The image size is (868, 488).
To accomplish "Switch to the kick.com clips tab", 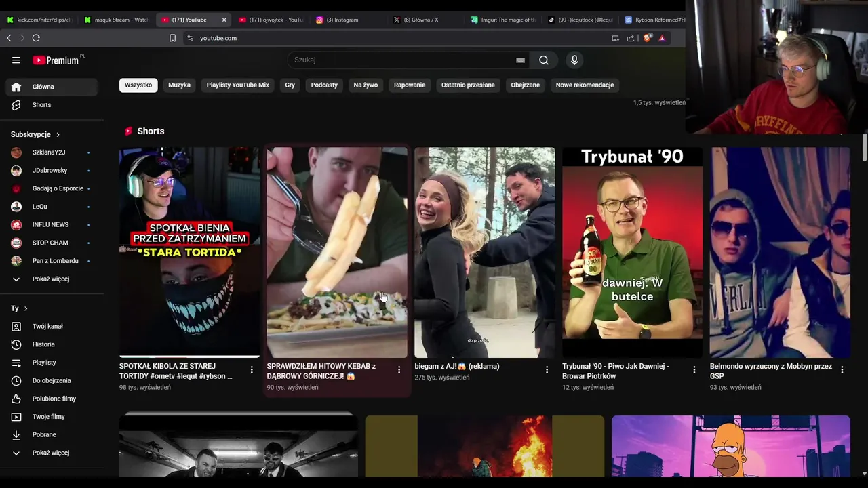I will [39, 20].
